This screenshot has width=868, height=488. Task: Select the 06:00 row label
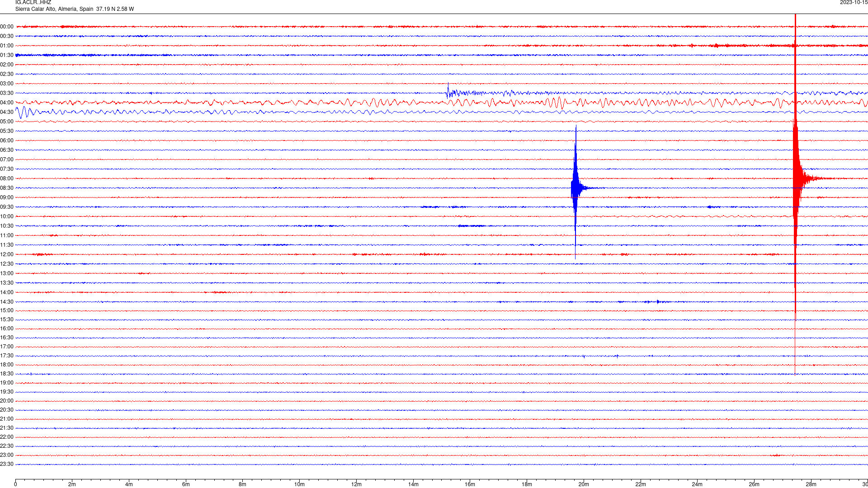[x=7, y=141]
